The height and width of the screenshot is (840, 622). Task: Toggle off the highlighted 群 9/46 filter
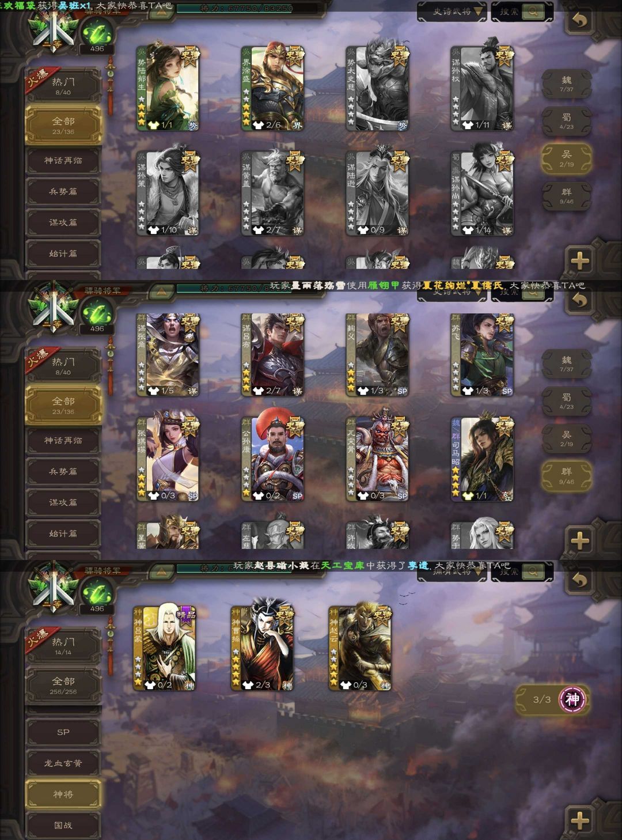567,475
